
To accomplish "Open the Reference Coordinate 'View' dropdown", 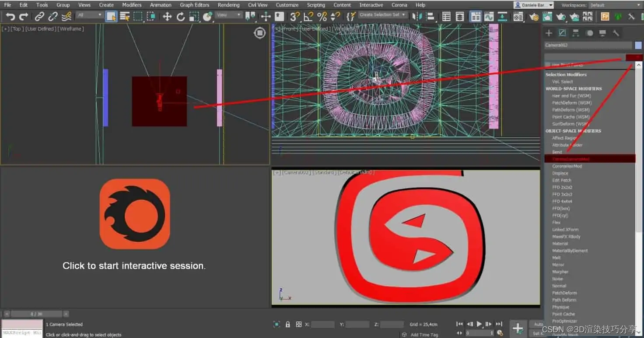I will click(x=229, y=15).
